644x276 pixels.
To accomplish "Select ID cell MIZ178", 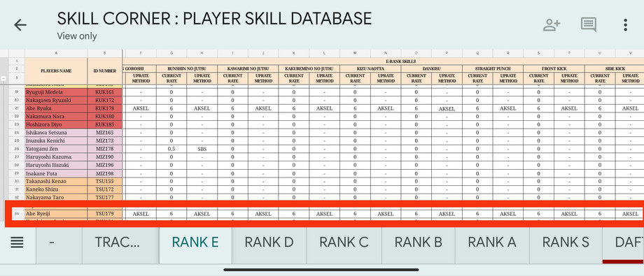I will 105,149.
